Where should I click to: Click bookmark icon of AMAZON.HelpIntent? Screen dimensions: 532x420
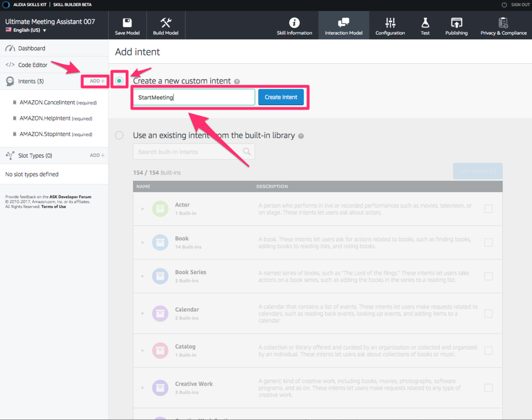(15, 118)
